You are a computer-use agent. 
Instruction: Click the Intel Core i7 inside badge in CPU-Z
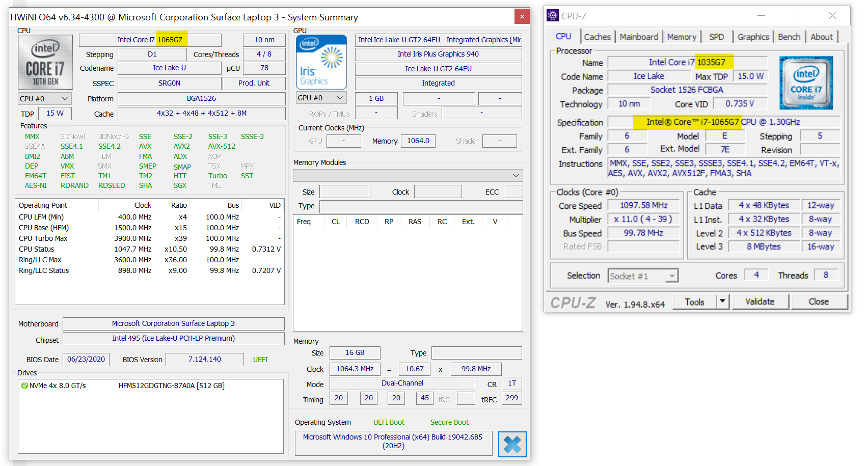pyautogui.click(x=806, y=83)
